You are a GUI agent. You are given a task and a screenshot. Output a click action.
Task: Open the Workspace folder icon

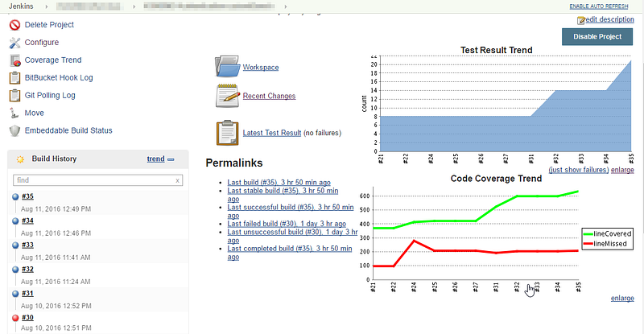[227, 67]
